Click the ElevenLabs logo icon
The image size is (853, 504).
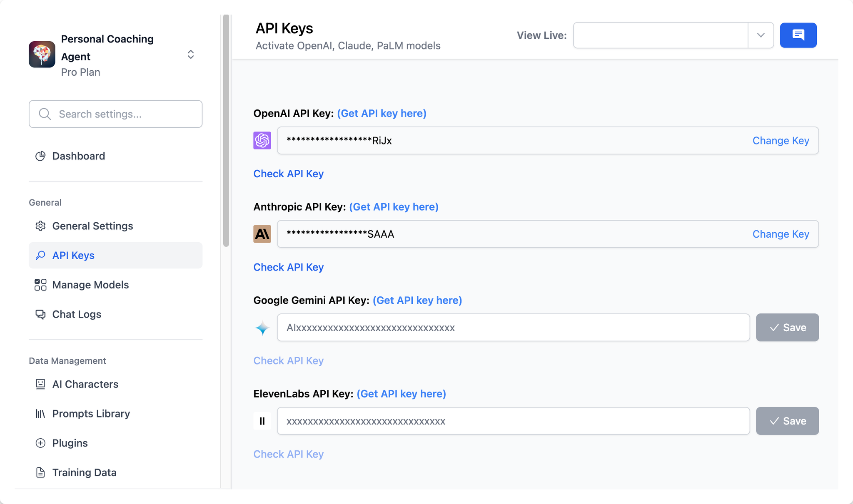point(262,421)
